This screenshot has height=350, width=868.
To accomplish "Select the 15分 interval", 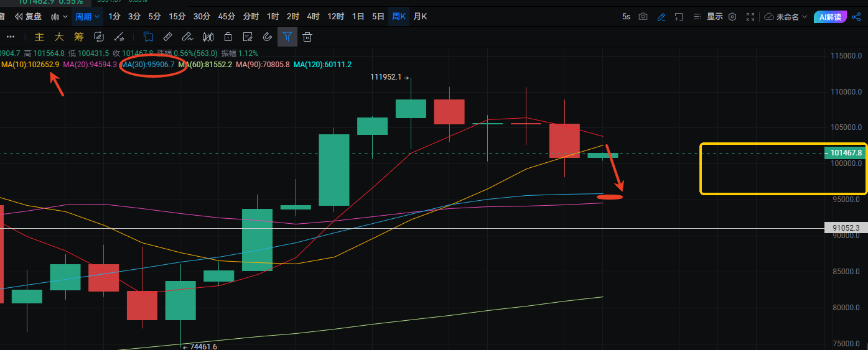I will coord(177,17).
